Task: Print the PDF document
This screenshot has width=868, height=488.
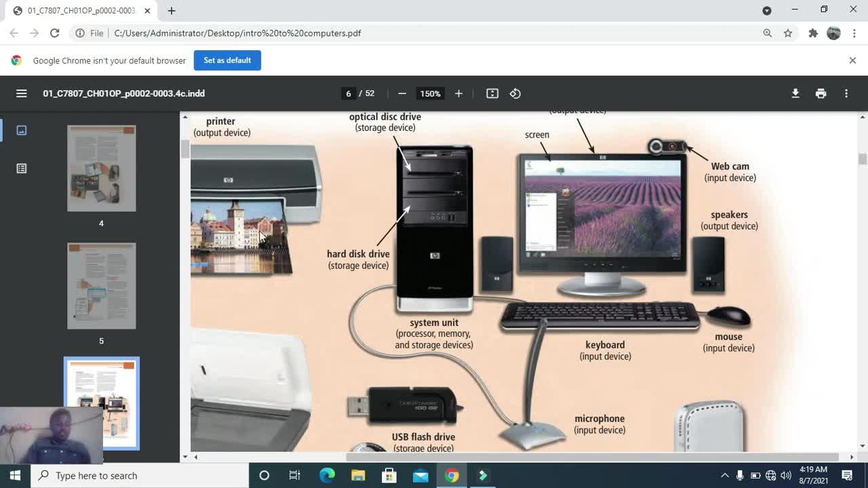Action: pyautogui.click(x=821, y=94)
